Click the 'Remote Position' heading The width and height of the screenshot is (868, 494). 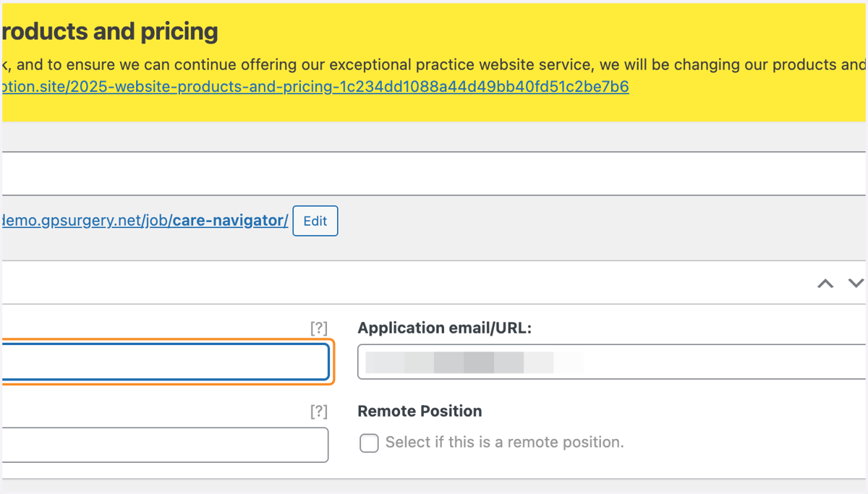(420, 412)
